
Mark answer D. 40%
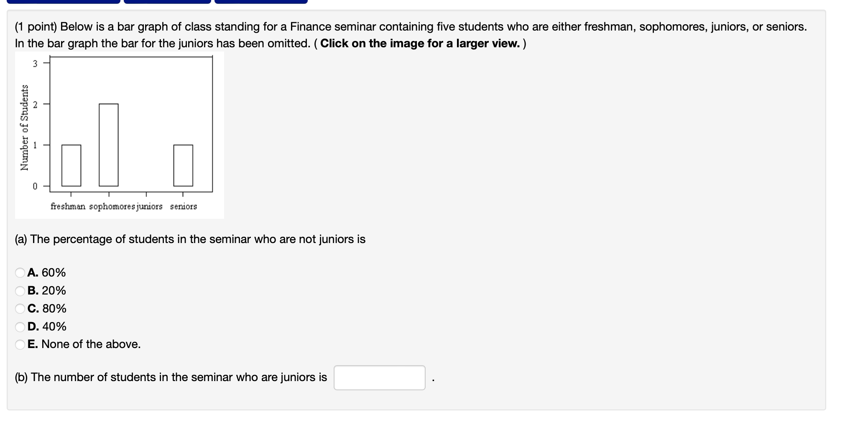(20, 327)
